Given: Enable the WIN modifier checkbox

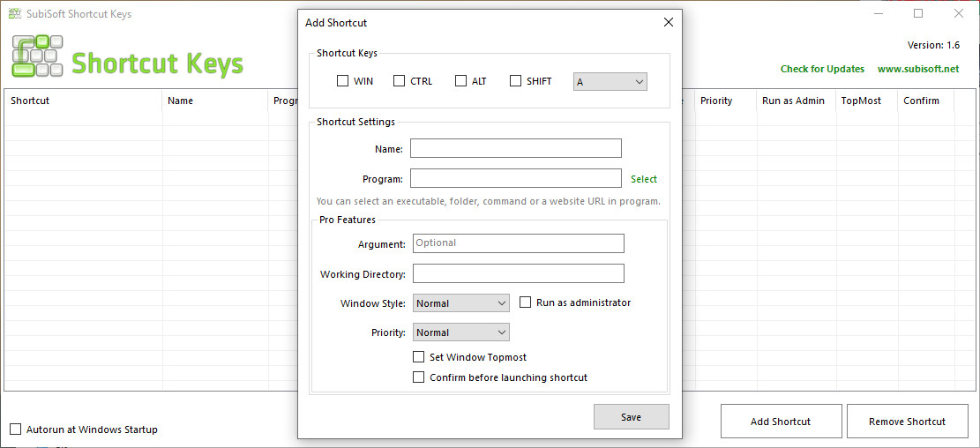Looking at the screenshot, I should [x=343, y=81].
